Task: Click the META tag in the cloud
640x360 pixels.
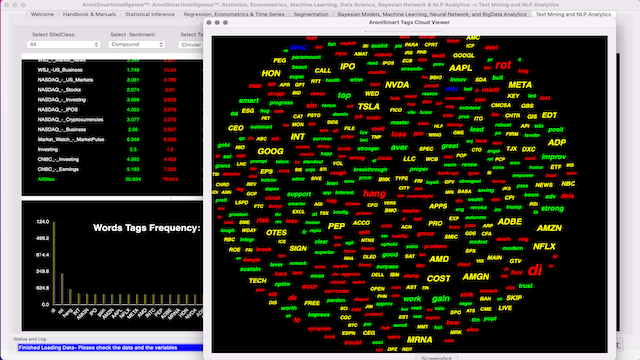Action: click(520, 85)
